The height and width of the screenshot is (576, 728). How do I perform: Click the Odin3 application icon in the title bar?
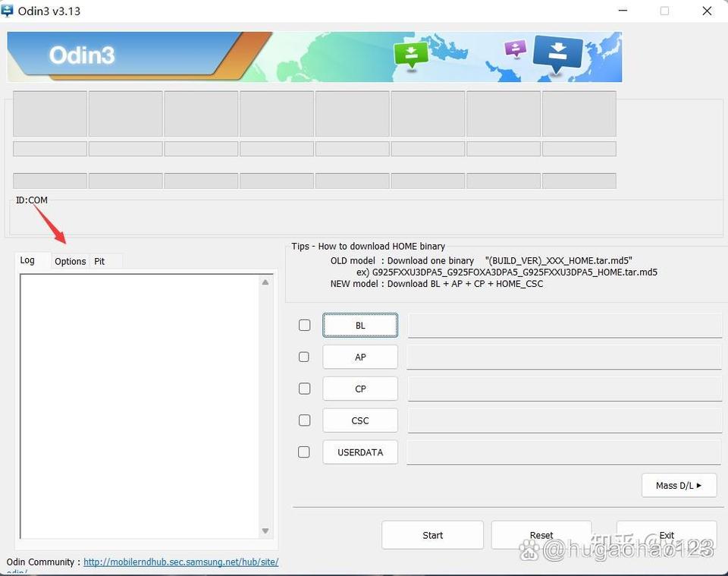[x=8, y=11]
